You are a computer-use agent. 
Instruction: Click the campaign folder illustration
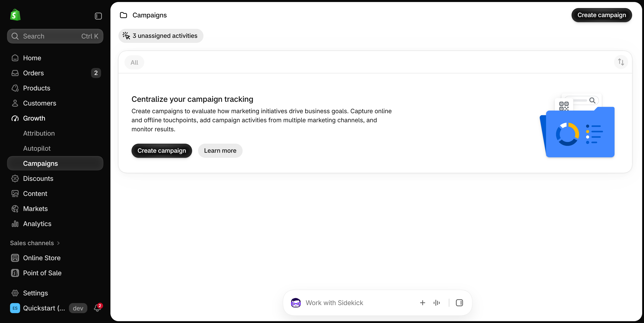[x=577, y=125]
